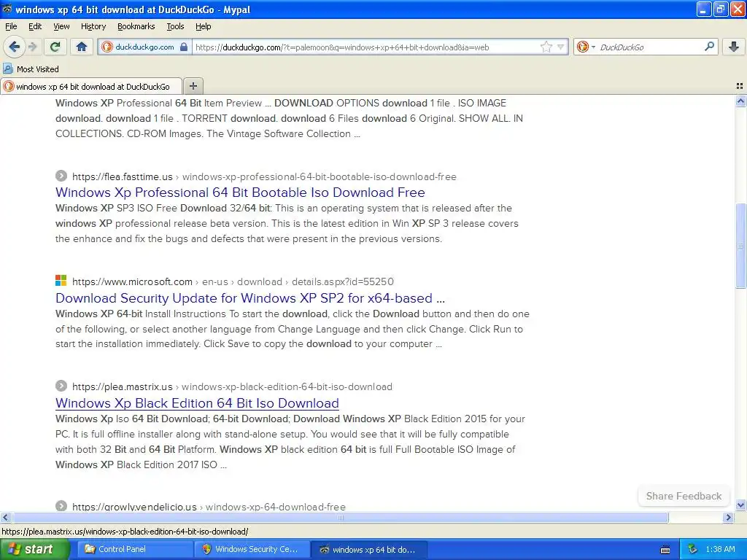Open the File menu
The height and width of the screenshot is (560, 747).
click(x=11, y=26)
